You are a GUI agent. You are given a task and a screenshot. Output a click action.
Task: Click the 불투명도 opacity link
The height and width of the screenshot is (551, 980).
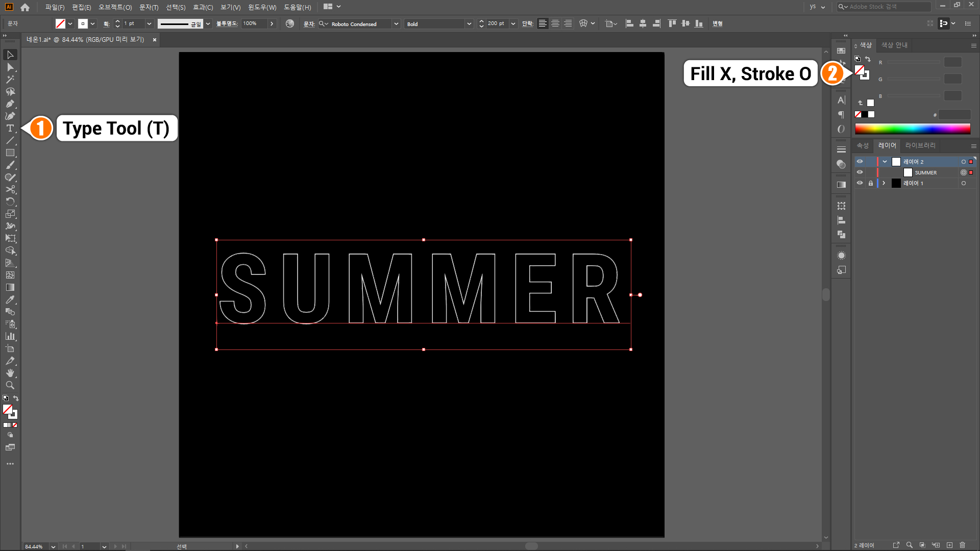tap(227, 23)
